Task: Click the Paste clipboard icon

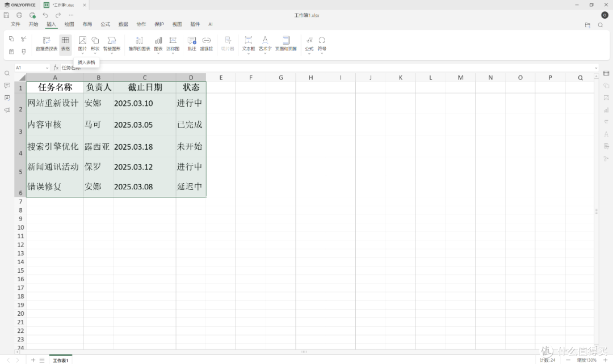Action: point(11,51)
